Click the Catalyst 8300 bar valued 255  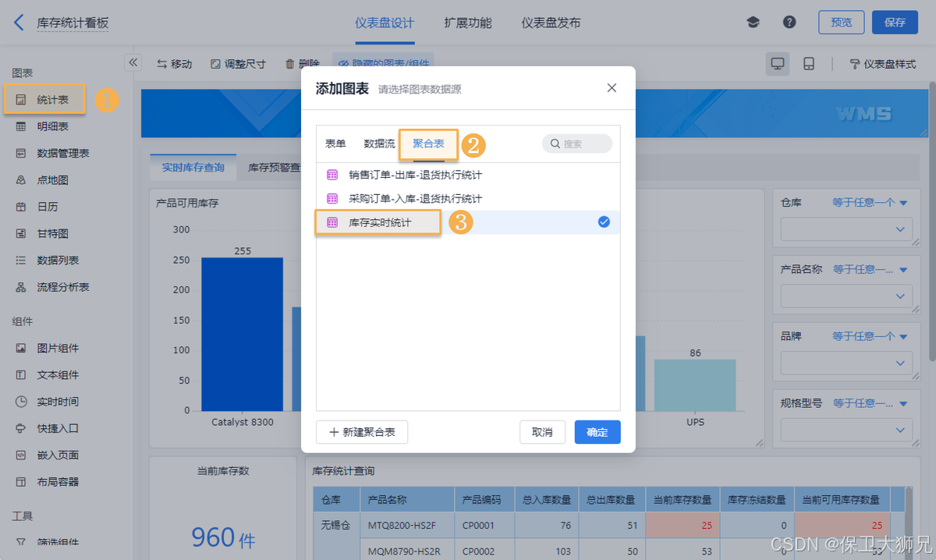[x=242, y=334]
